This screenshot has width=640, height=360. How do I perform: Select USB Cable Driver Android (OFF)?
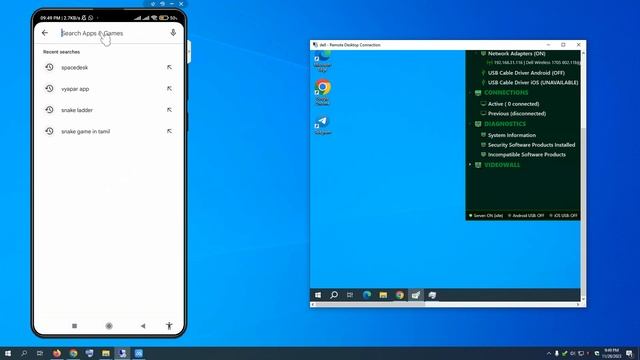click(526, 73)
